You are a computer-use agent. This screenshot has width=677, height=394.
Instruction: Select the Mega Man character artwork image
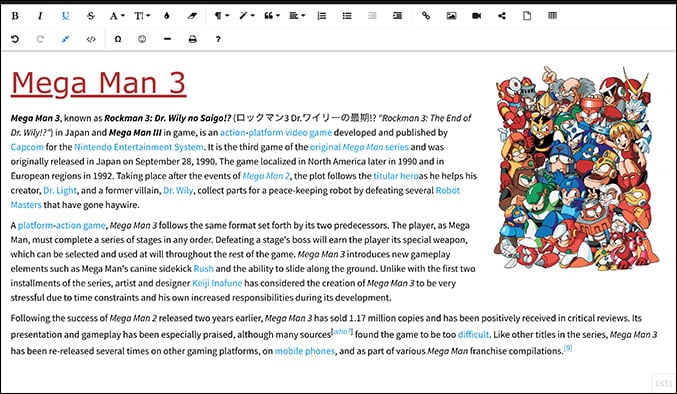pos(577,168)
